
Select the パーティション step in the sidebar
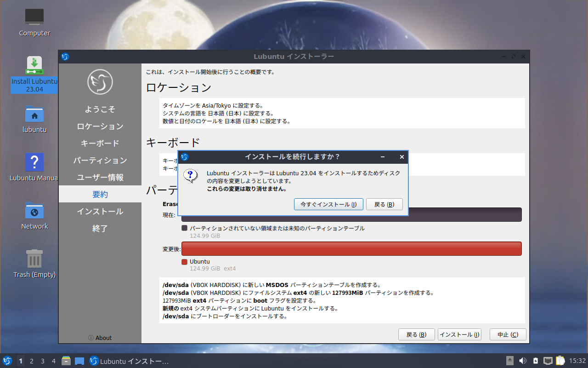click(100, 161)
